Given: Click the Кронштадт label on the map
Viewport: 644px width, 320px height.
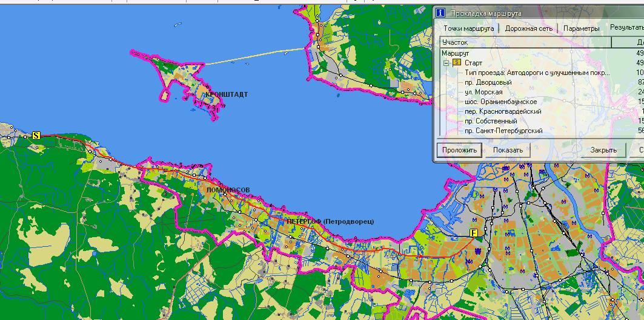Looking at the screenshot, I should pos(227,95).
